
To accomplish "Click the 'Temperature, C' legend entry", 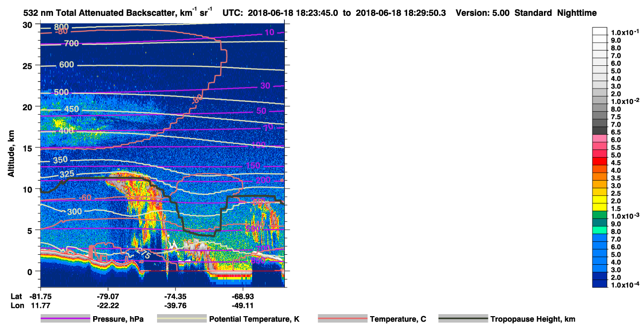I will tap(398, 319).
